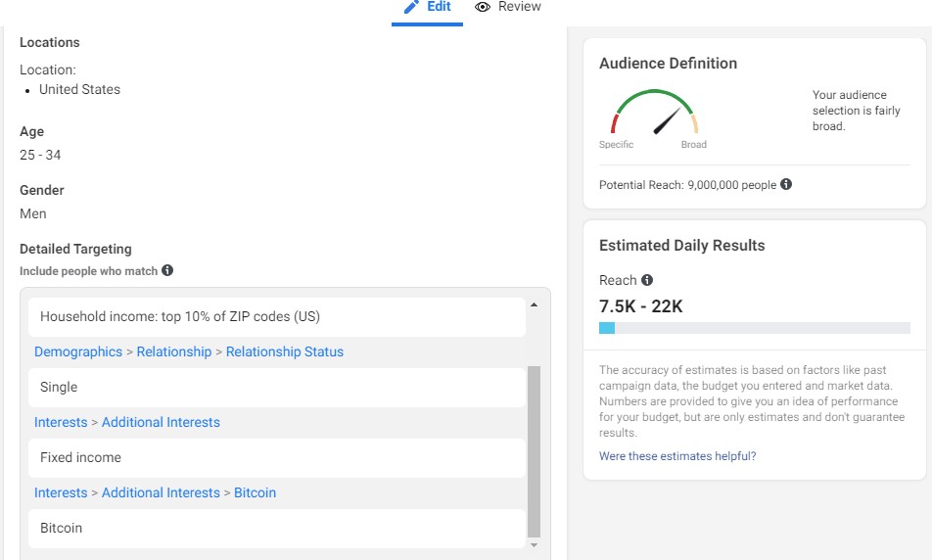Click info icon after Include people who match
932x560 pixels.
[x=167, y=270]
